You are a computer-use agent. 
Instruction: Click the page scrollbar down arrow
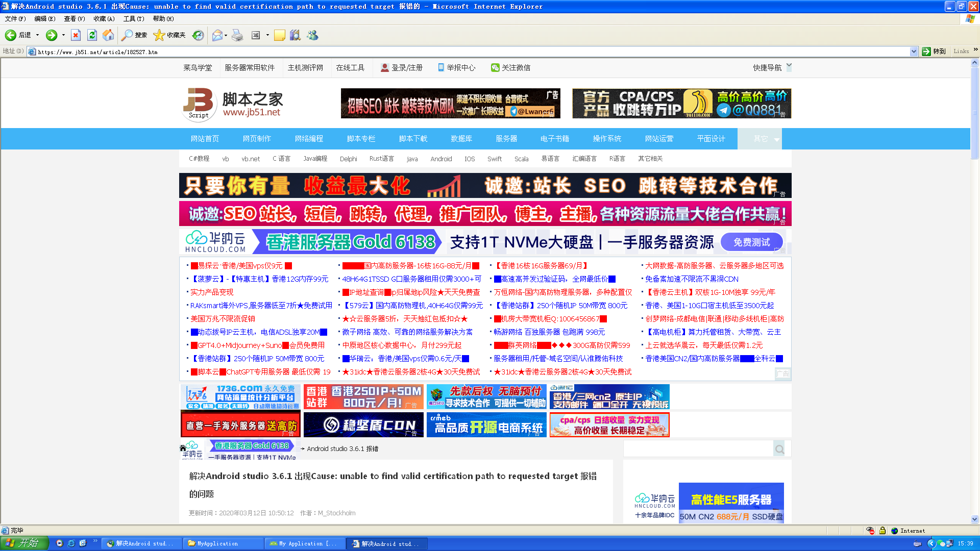pyautogui.click(x=974, y=519)
